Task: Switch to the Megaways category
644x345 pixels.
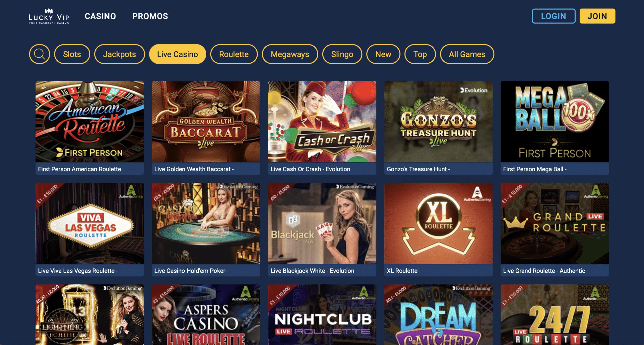Action: click(290, 54)
